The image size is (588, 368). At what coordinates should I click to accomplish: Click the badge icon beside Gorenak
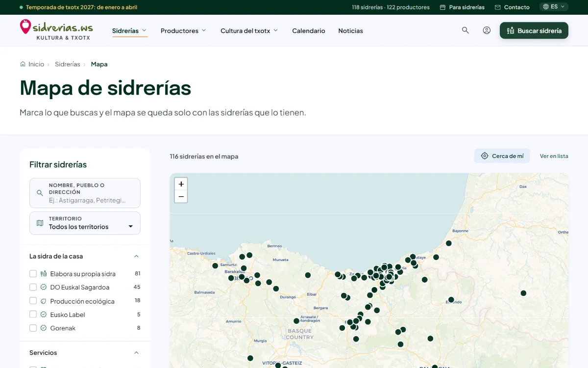tap(44, 328)
